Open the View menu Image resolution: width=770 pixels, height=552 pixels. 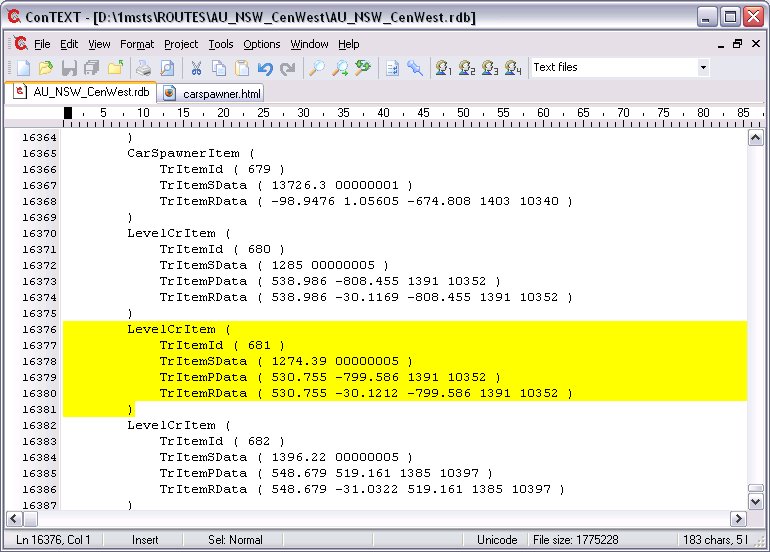[x=99, y=44]
